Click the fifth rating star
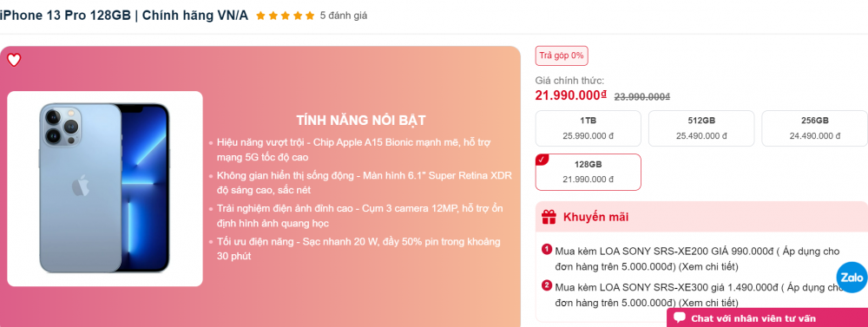868x327 pixels. (310, 16)
